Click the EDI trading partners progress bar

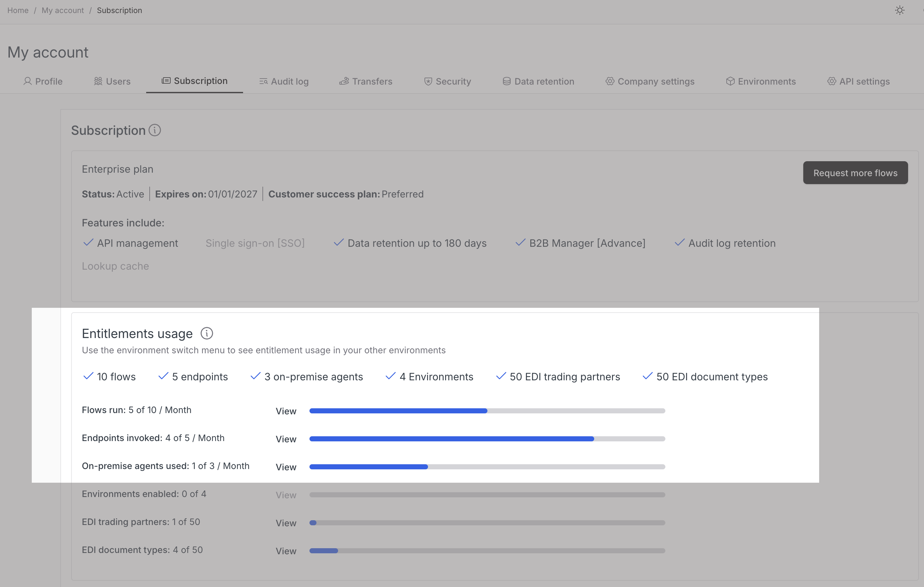(487, 522)
